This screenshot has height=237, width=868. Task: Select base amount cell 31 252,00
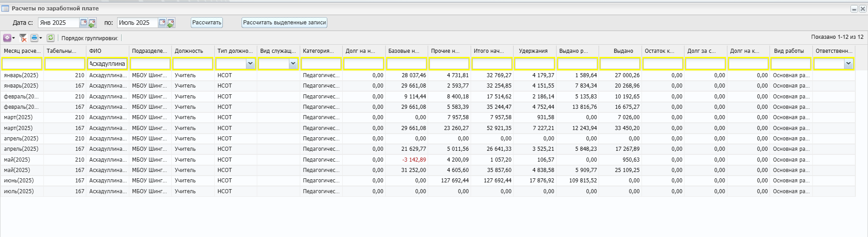[x=406, y=170]
